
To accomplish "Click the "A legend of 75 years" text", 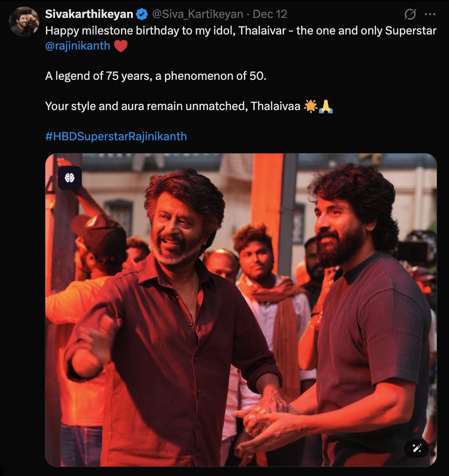I will (156, 76).
